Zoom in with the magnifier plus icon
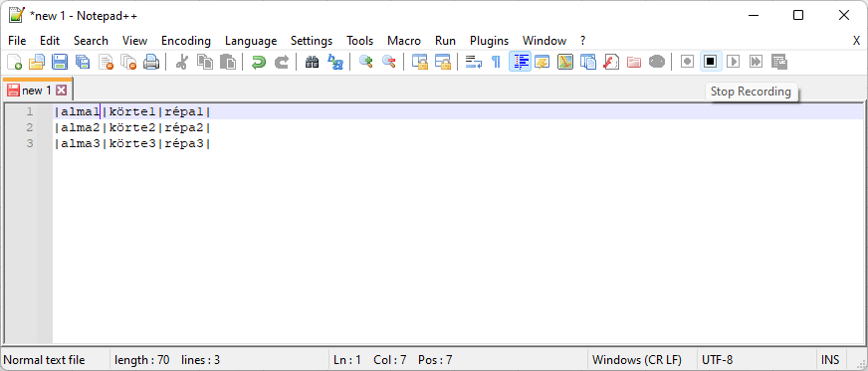The width and height of the screenshot is (868, 371). (x=365, y=62)
